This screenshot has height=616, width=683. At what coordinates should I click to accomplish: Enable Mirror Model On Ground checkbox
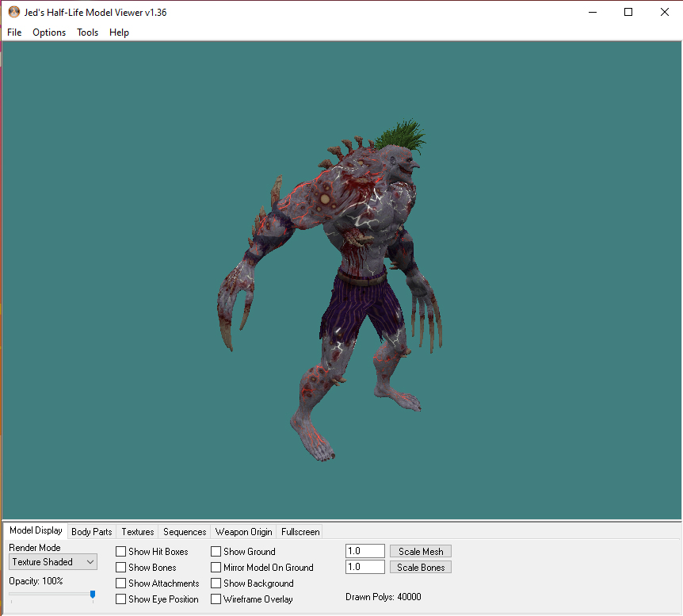click(x=216, y=567)
